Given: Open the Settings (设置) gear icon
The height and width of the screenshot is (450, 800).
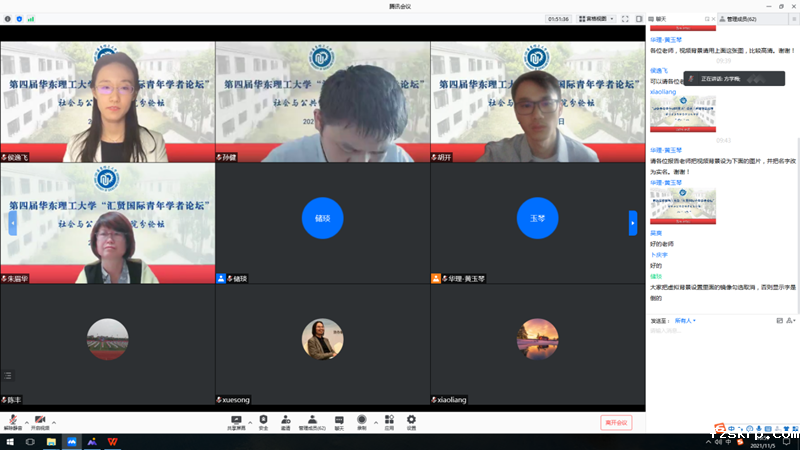Looking at the screenshot, I should 411,421.
